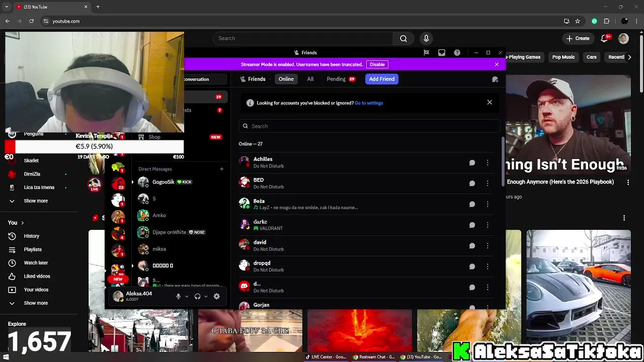Select Cars category chip
The width and height of the screenshot is (644, 362).
(591, 57)
